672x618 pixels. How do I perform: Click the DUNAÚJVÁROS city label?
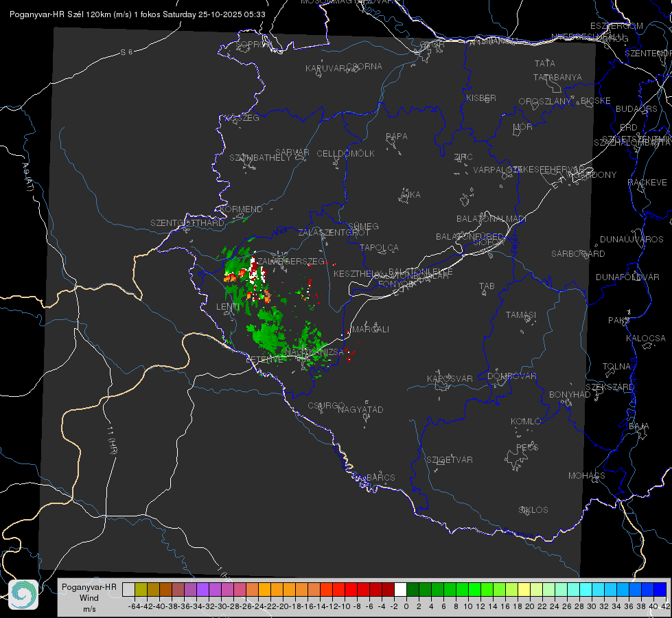click(632, 240)
